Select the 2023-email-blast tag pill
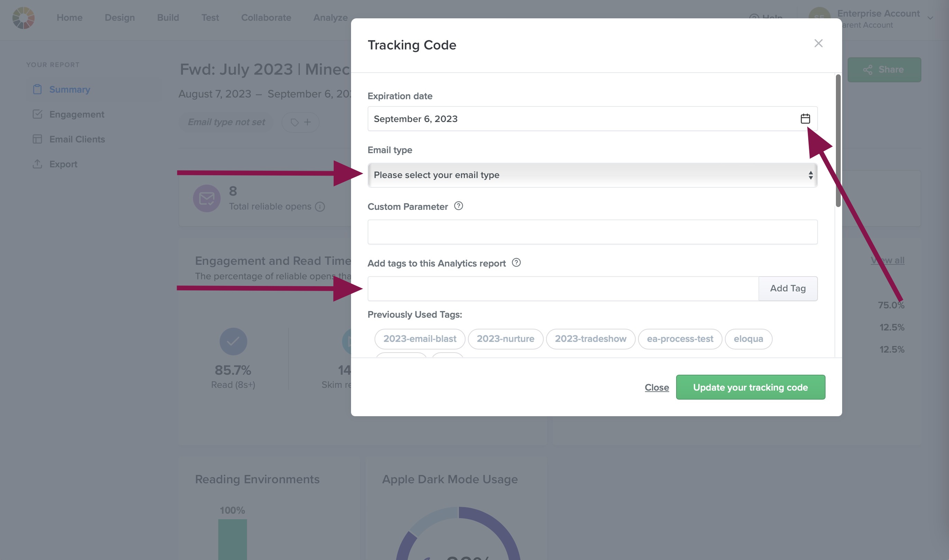Viewport: 949px width, 560px height. pos(420,339)
